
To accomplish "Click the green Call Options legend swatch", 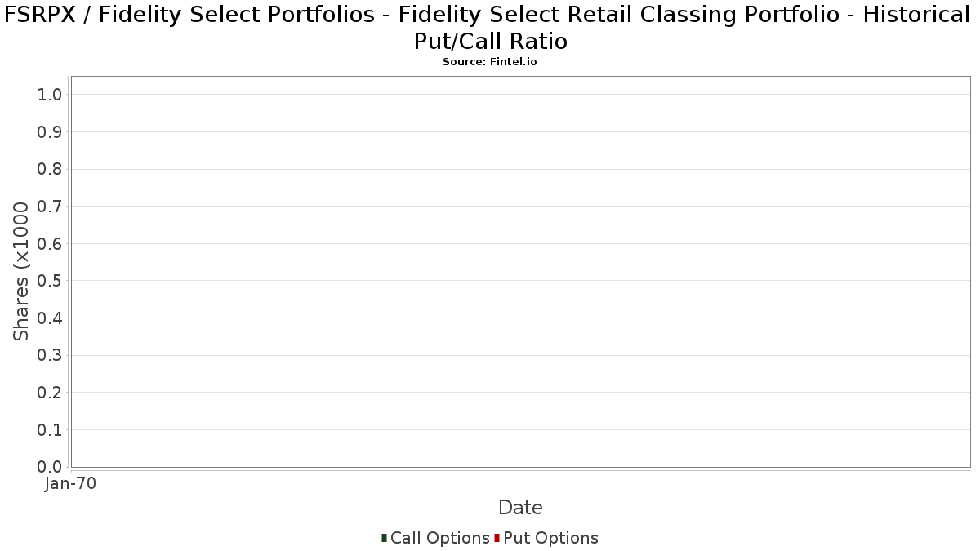I will (x=384, y=538).
